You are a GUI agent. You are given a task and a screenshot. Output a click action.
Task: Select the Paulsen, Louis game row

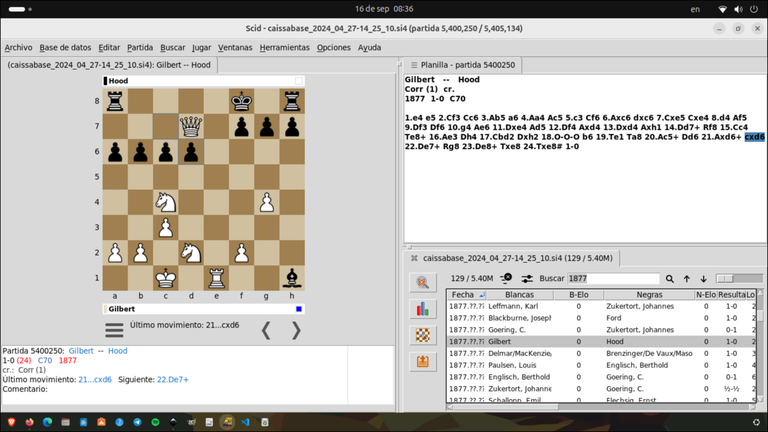point(601,365)
